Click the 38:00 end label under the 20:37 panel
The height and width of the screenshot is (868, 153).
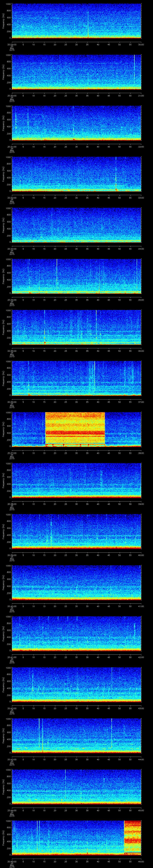click(141, 453)
